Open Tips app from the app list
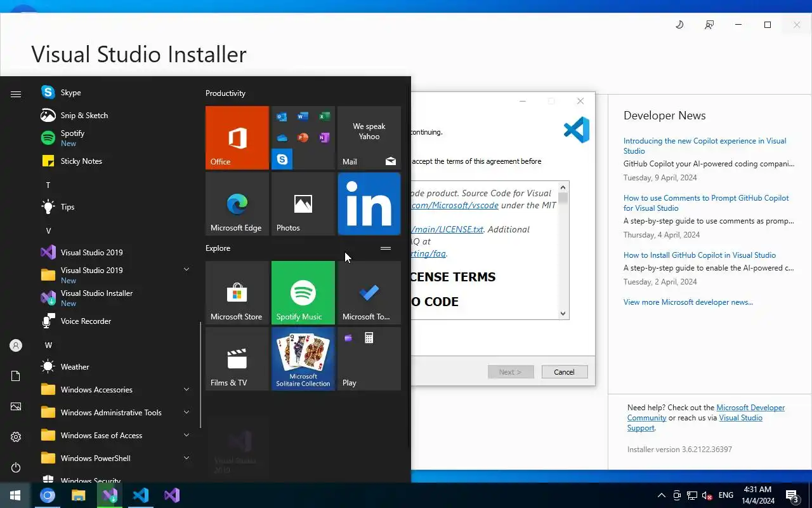 pos(118,207)
